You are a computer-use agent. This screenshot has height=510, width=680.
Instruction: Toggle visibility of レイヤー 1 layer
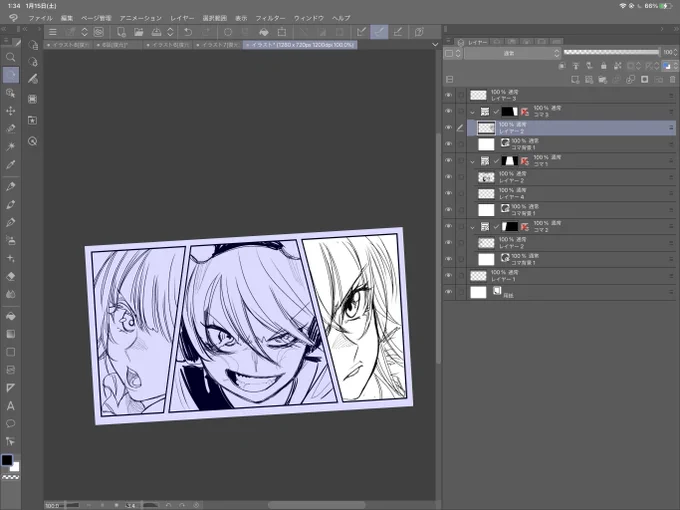[449, 276]
